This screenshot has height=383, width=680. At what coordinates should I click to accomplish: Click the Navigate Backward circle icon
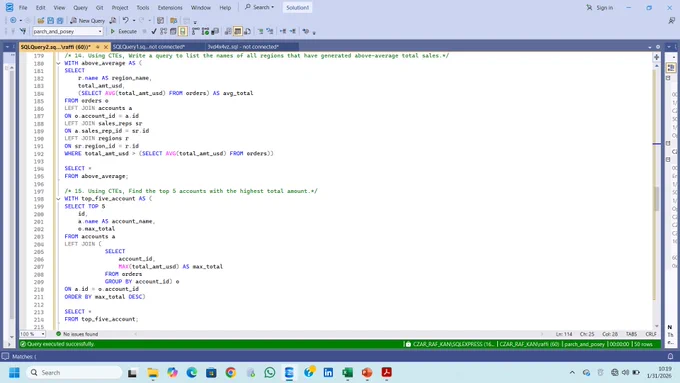pos(13,20)
